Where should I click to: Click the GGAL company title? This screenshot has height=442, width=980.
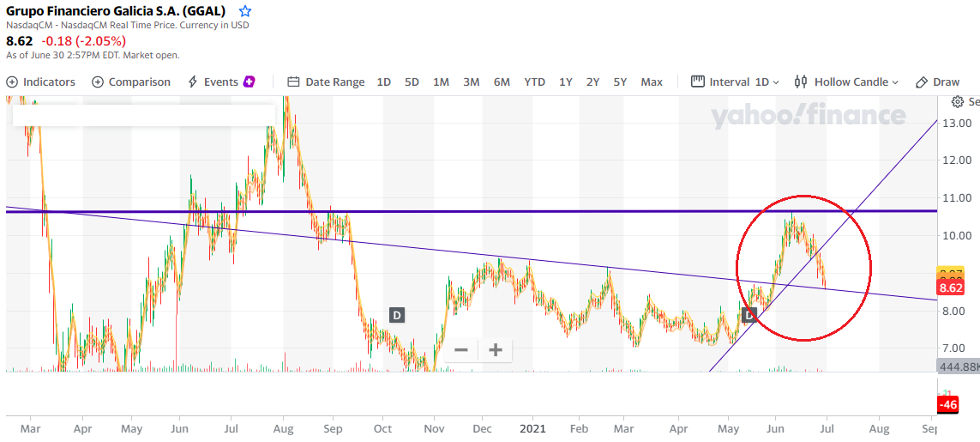tap(117, 11)
